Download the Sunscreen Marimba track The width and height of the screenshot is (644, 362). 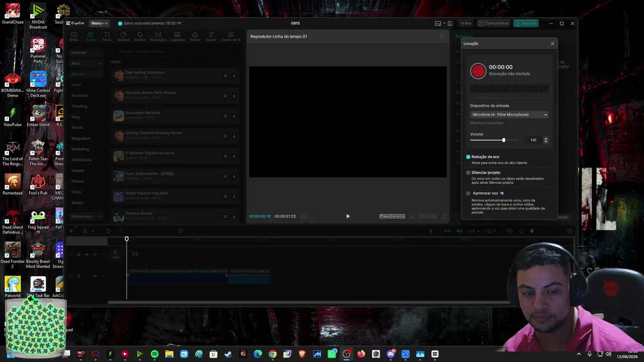pyautogui.click(x=234, y=116)
